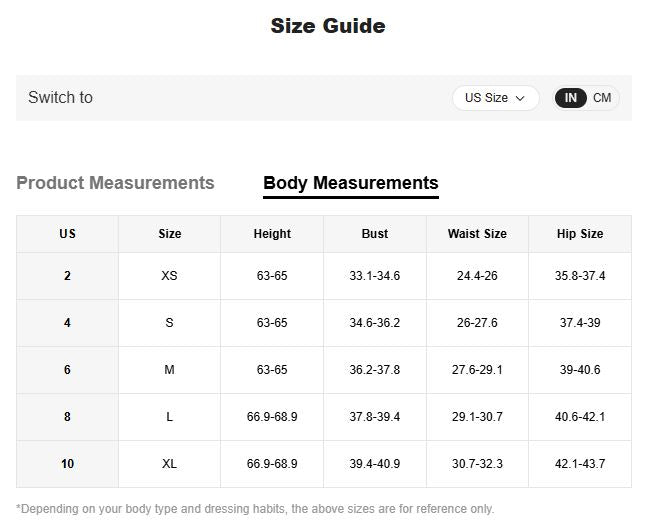
Task: Click the waist value 24.4-26
Action: [x=477, y=276]
